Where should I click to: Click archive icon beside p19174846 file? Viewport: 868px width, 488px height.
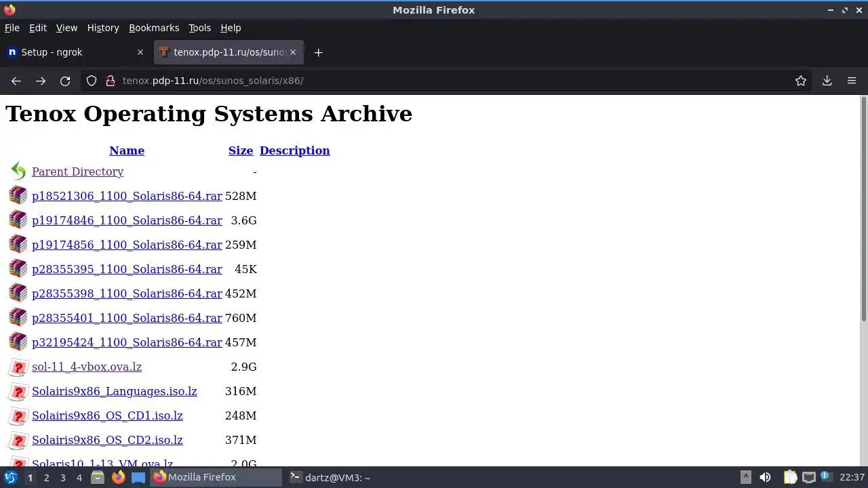point(18,220)
